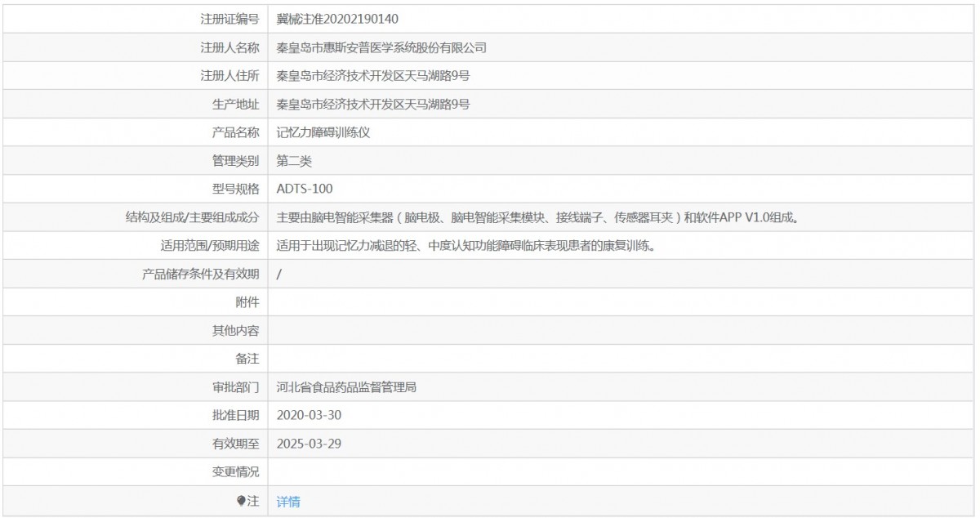
Task: Select management category value 第二类
Action: 294,161
